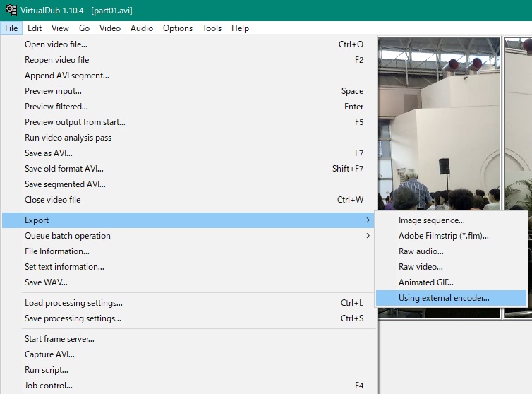Export Raw video...
The image size is (532, 394).
(451, 267)
